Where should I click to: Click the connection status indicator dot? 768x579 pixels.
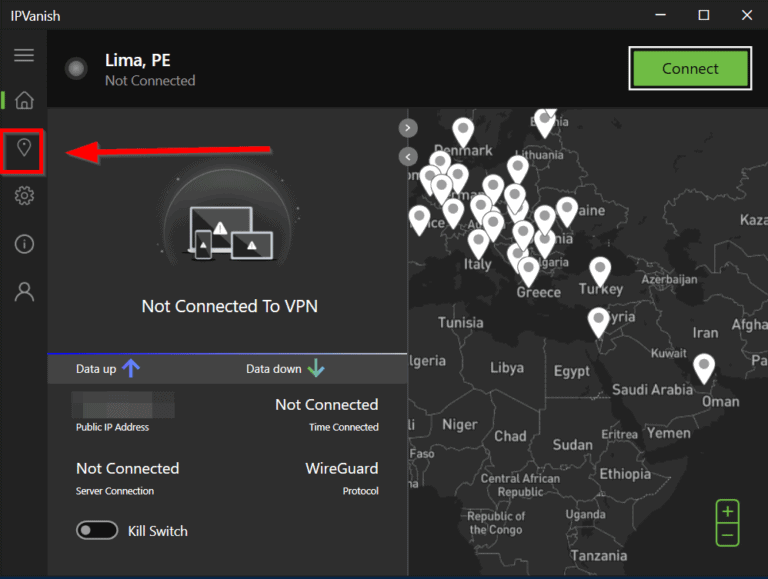76,69
